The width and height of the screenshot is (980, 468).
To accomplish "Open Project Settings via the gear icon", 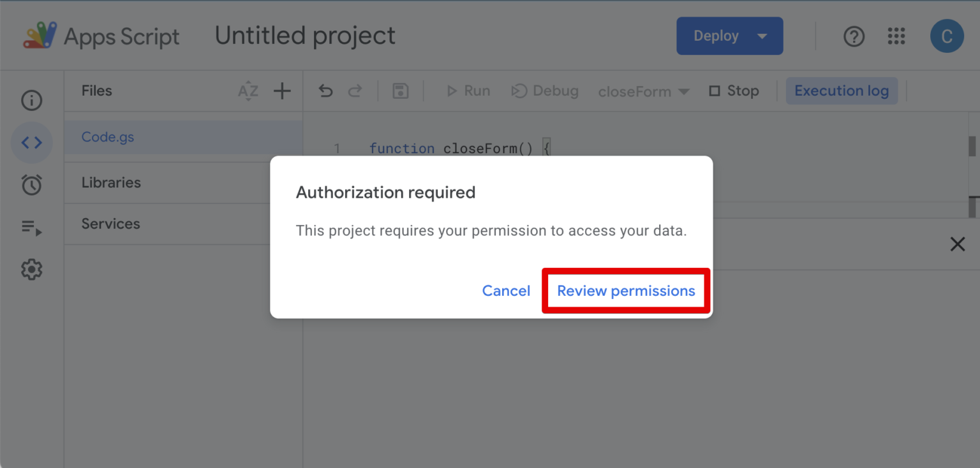I will point(31,269).
